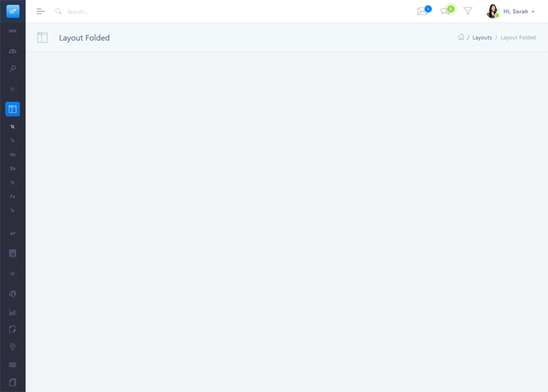Select the Hz submenu item in sidebar
Image resolution: width=548 pixels, height=392 pixels.
pos(13,155)
